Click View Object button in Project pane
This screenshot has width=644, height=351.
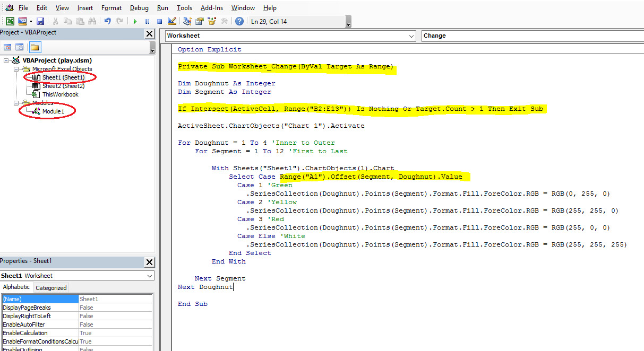[20, 47]
